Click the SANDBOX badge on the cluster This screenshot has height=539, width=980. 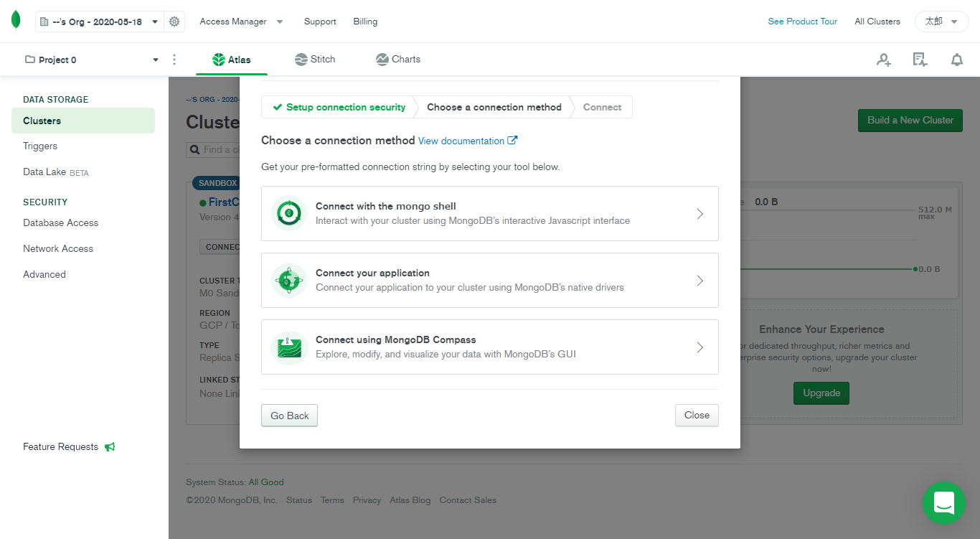click(217, 183)
